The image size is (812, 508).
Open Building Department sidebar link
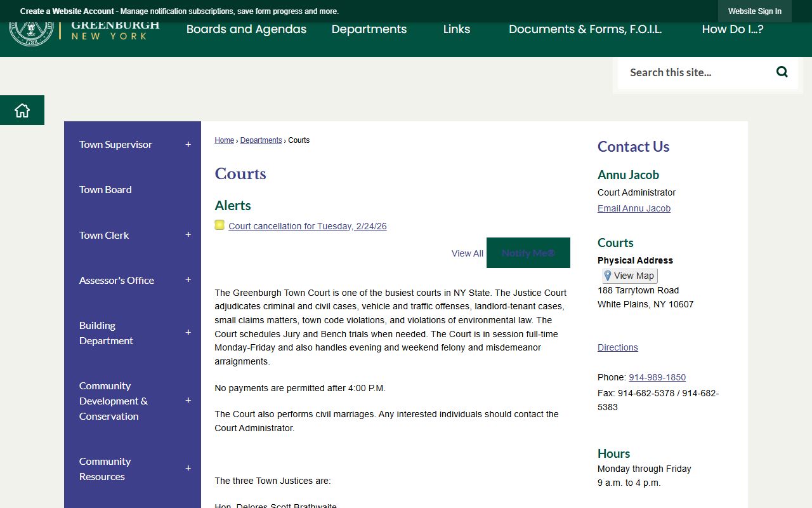(x=106, y=333)
